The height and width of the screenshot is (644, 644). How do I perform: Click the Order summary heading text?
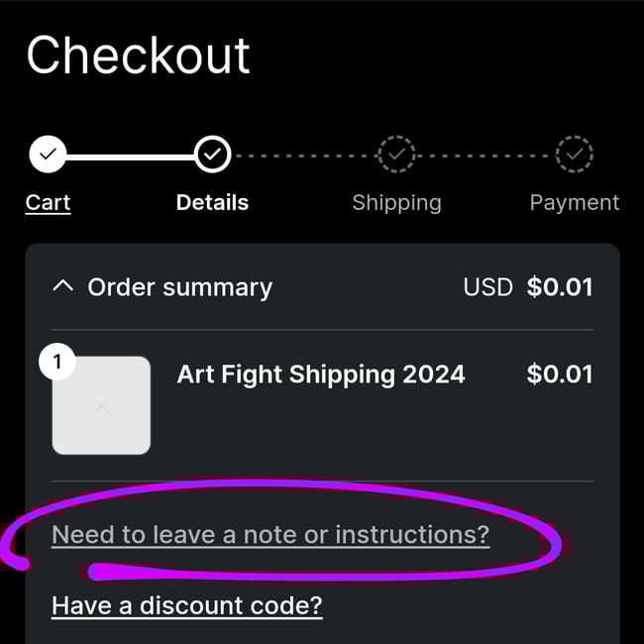tap(179, 287)
